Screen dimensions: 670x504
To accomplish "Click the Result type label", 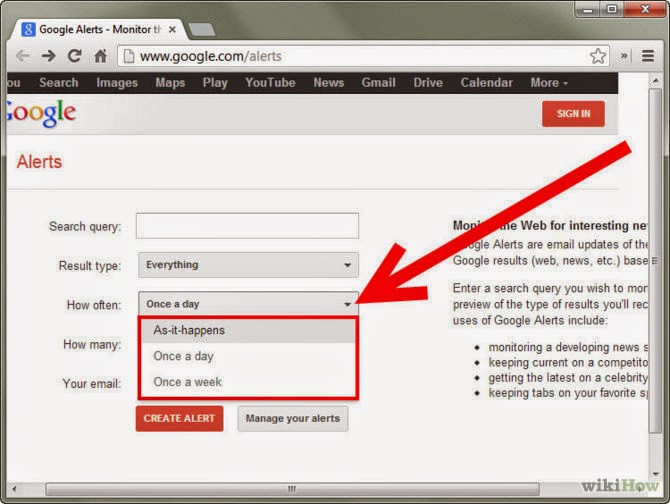I will tap(90, 266).
